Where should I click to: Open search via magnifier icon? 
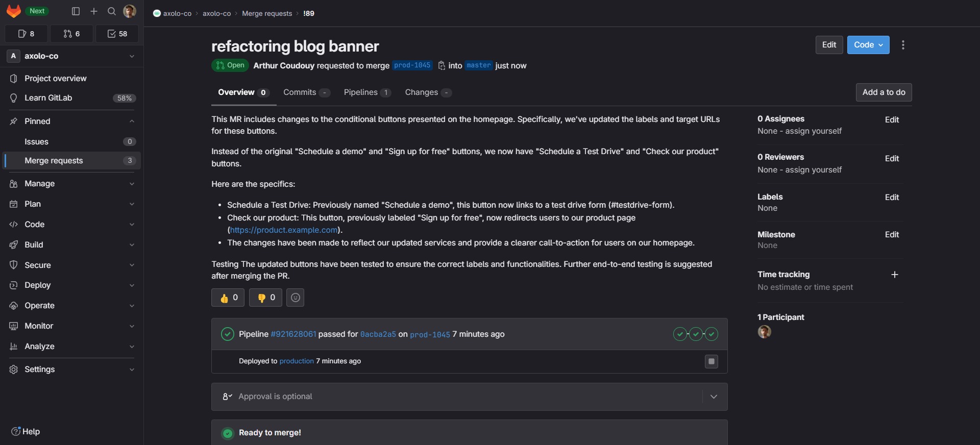(x=112, y=11)
